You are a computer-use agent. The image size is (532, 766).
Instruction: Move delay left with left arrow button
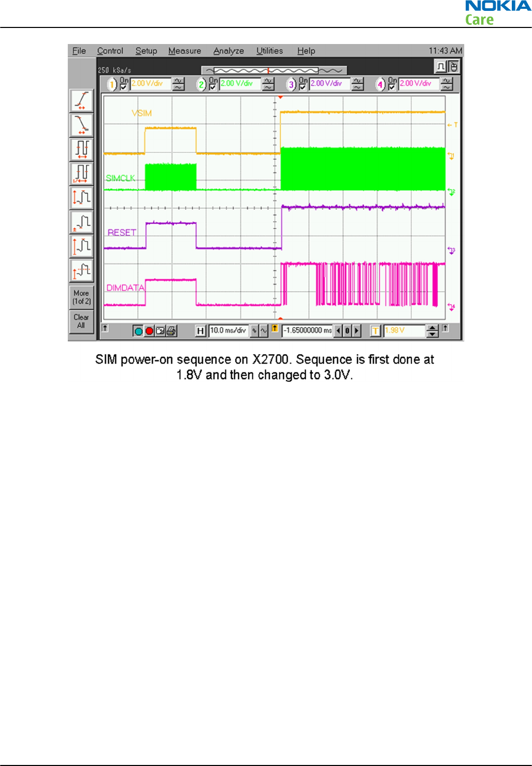pyautogui.click(x=338, y=330)
